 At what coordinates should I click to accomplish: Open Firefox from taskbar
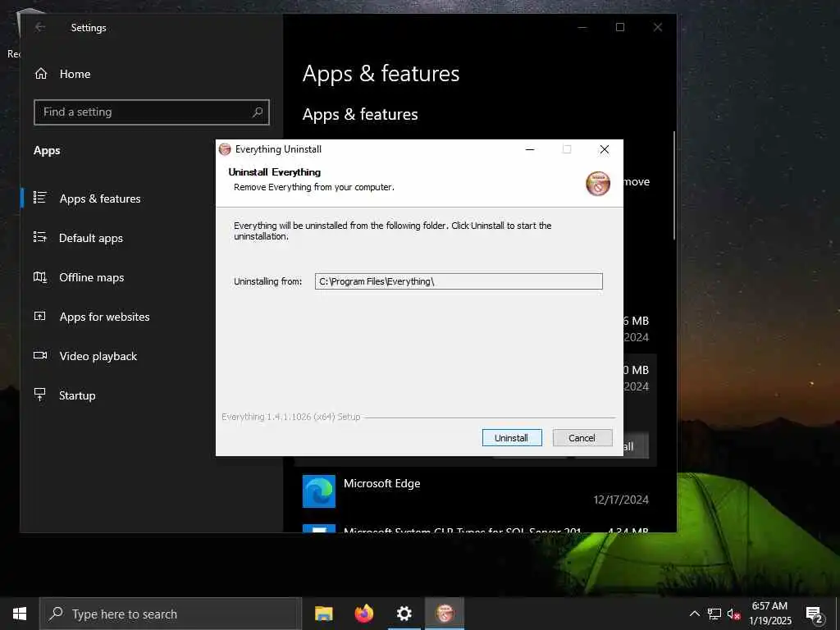[x=364, y=614]
